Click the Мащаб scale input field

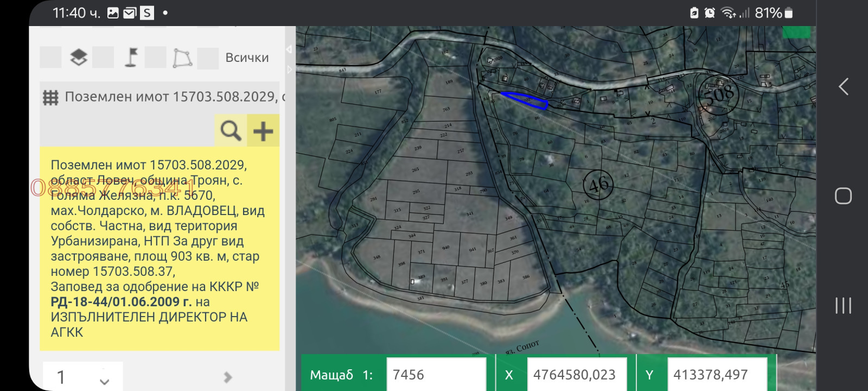tap(436, 375)
